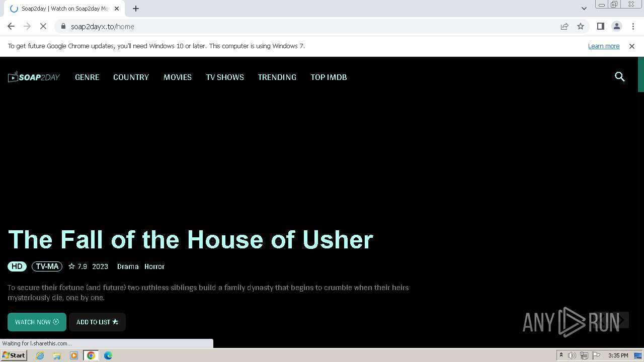Select Chrome in the taskbar
644x362 pixels.
(91, 355)
